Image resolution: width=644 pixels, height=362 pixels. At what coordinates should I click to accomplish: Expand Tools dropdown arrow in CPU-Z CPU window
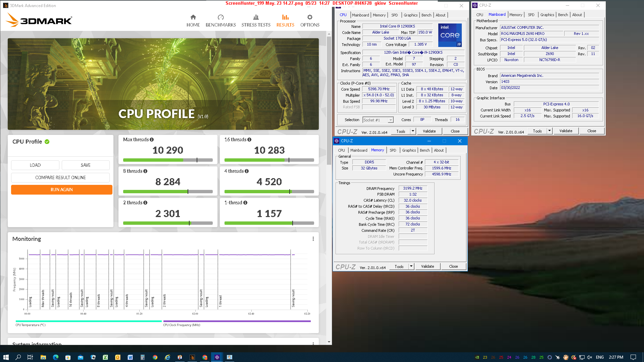[x=413, y=131]
